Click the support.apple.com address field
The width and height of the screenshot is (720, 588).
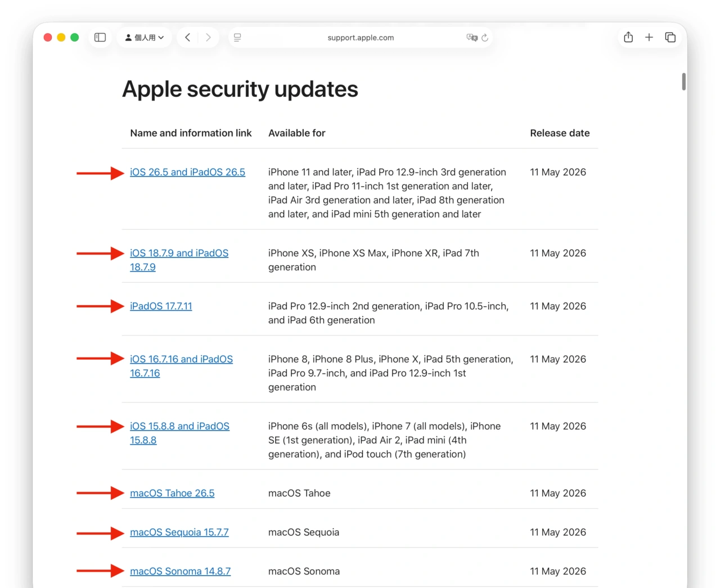coord(361,38)
